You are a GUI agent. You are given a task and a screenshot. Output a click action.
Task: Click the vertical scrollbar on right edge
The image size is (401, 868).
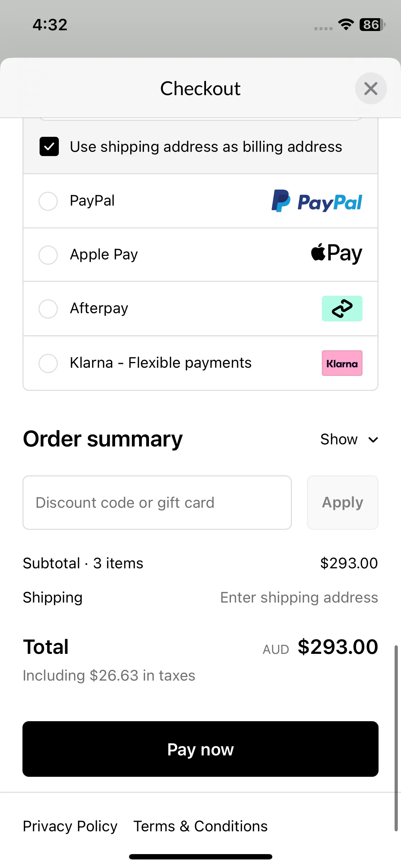(396, 738)
